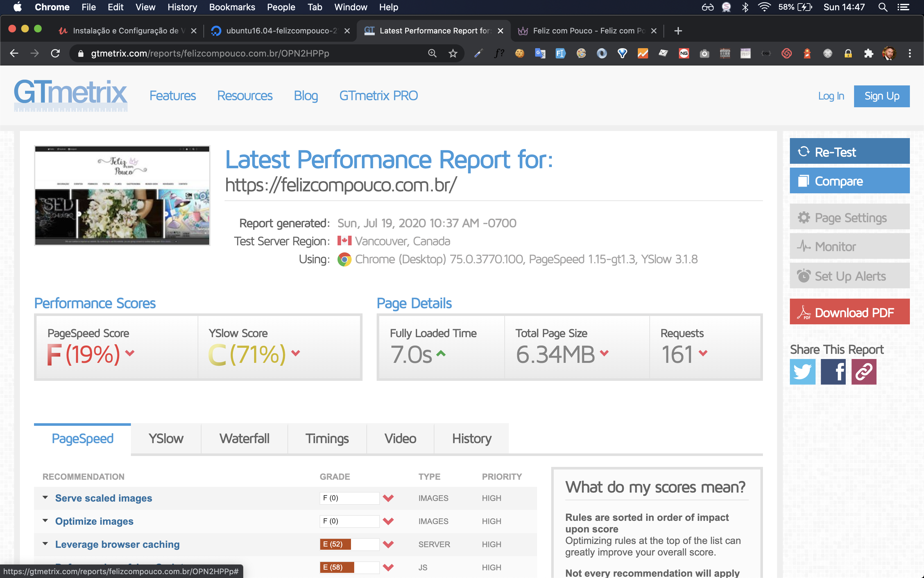Bookmark this page with star icon

pyautogui.click(x=453, y=53)
